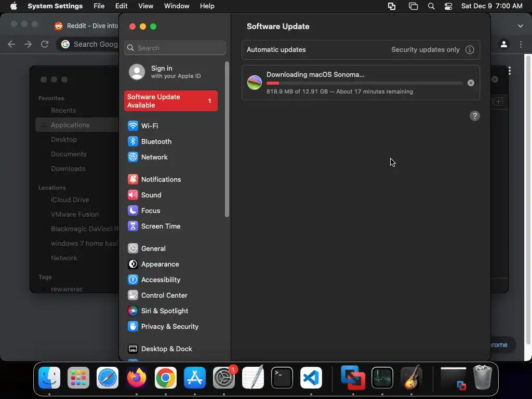The height and width of the screenshot is (399, 532).
Task: Click the settings Search field
Action: pos(175,48)
